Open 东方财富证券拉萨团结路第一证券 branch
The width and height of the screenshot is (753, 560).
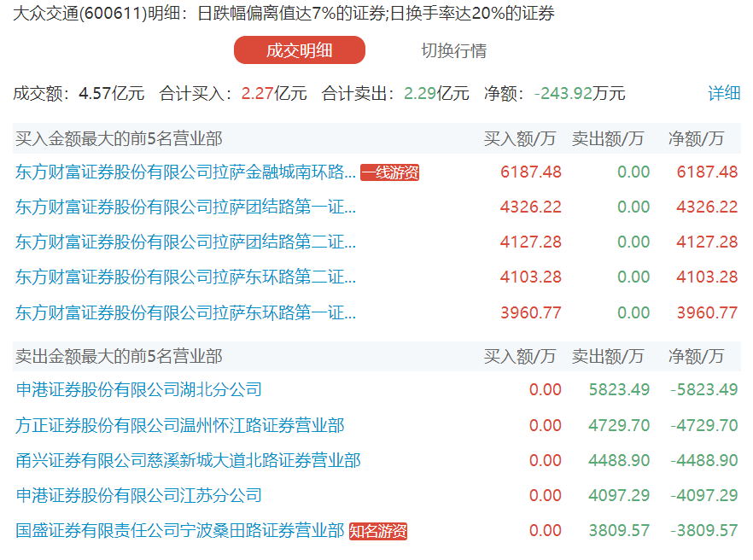click(185, 207)
